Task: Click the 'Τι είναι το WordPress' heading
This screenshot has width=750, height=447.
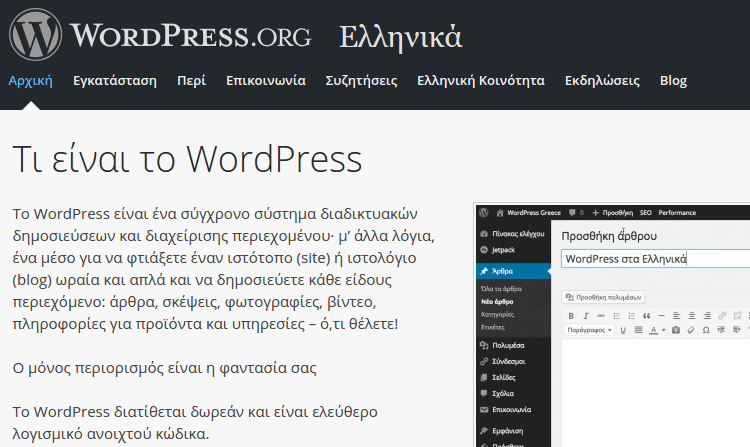Action: pos(187,159)
